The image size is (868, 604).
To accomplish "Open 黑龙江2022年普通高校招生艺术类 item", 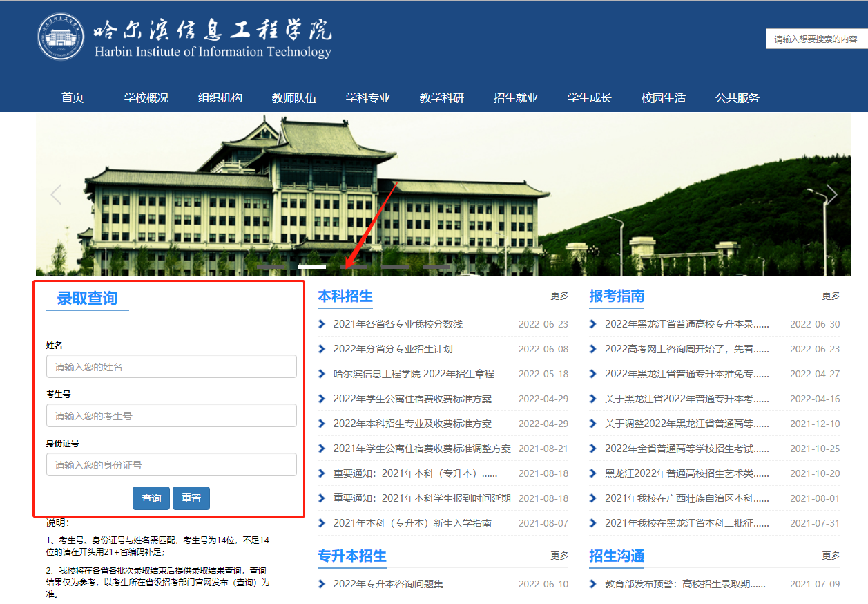I will tap(687, 473).
